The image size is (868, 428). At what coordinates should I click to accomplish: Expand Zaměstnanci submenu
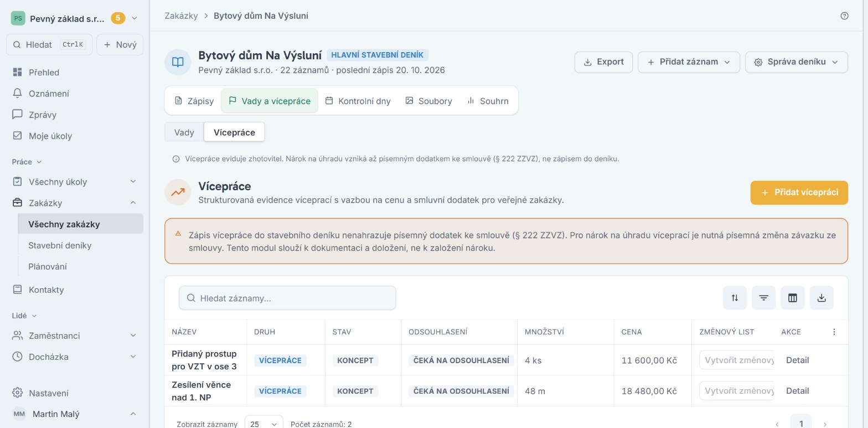click(133, 336)
